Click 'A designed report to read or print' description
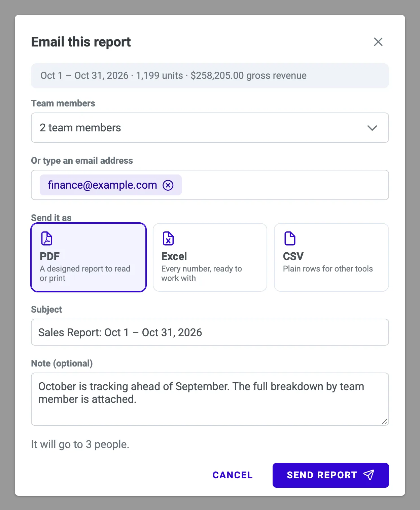The width and height of the screenshot is (420, 510). (85, 274)
